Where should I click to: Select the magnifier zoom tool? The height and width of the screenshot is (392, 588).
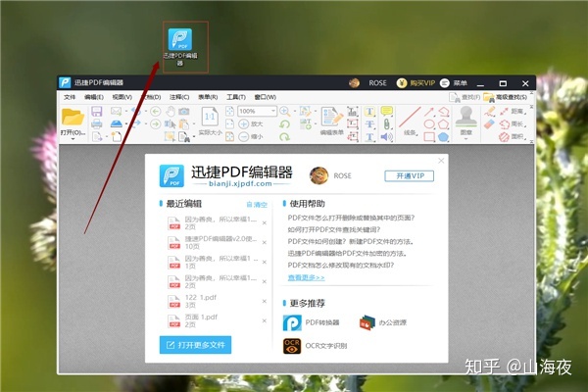point(284,111)
